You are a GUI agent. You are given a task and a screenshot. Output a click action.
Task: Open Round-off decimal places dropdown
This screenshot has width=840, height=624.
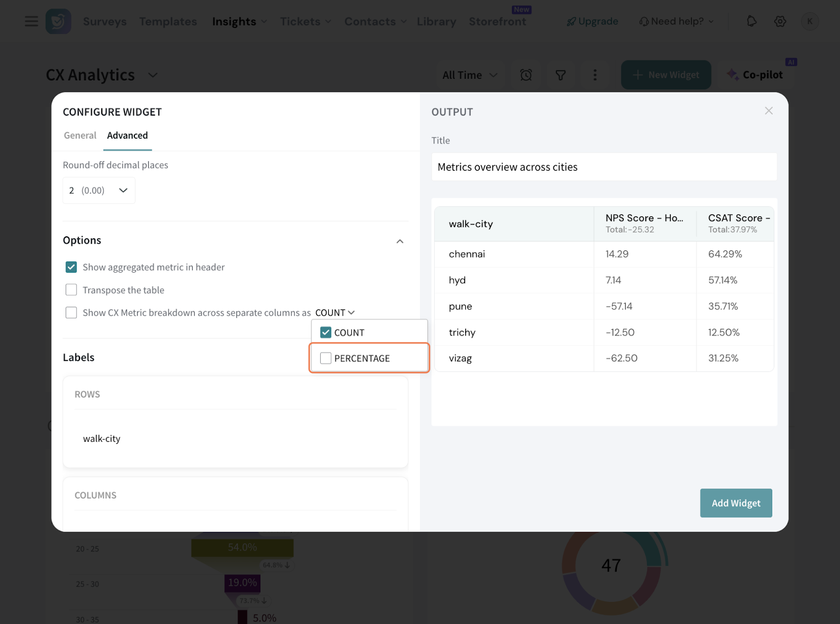pos(99,190)
